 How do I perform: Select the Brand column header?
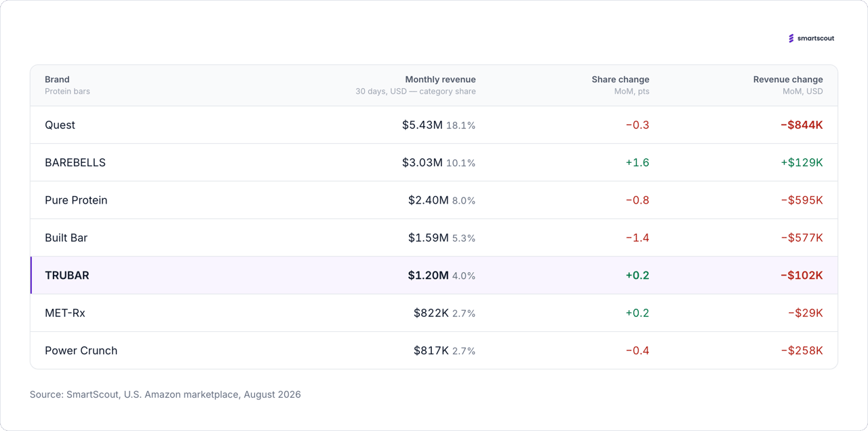pos(57,79)
